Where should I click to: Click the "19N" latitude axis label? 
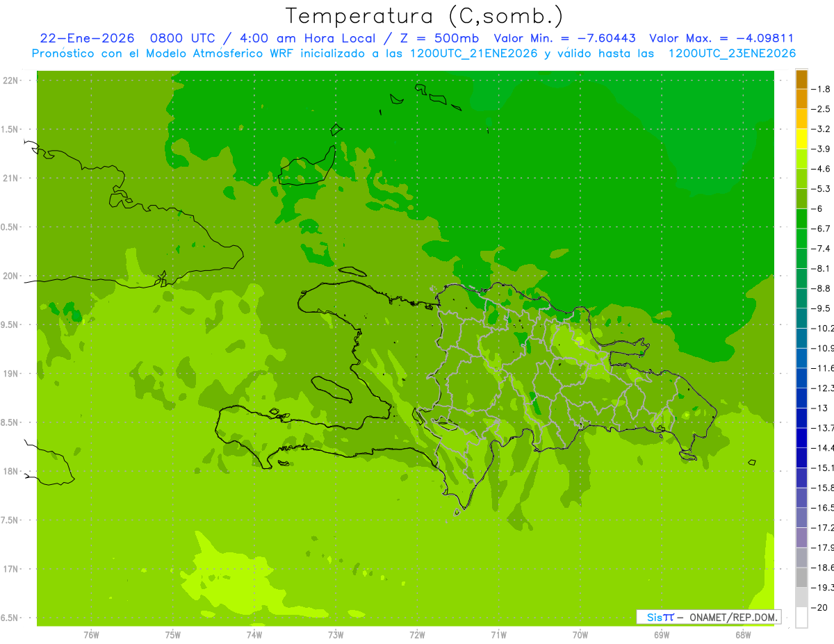(11, 374)
